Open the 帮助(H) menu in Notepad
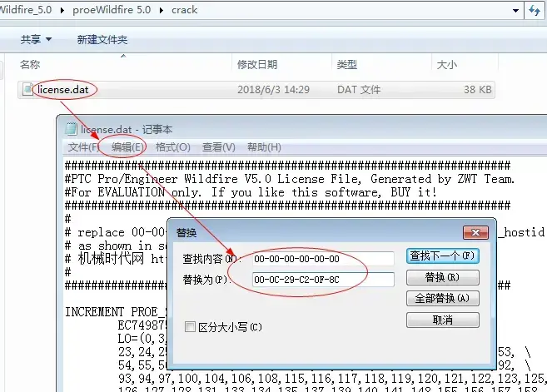The height and width of the screenshot is (392, 547). coord(264,147)
